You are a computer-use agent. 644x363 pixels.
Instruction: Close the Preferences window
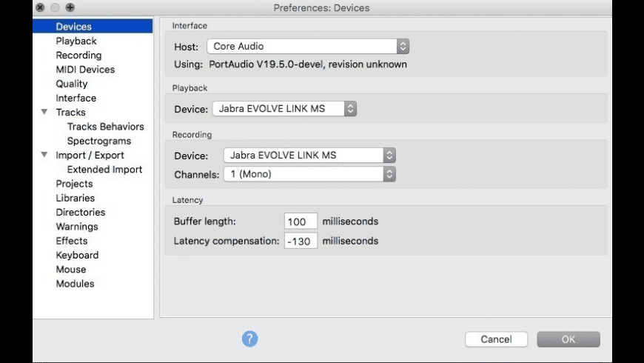(40, 7)
